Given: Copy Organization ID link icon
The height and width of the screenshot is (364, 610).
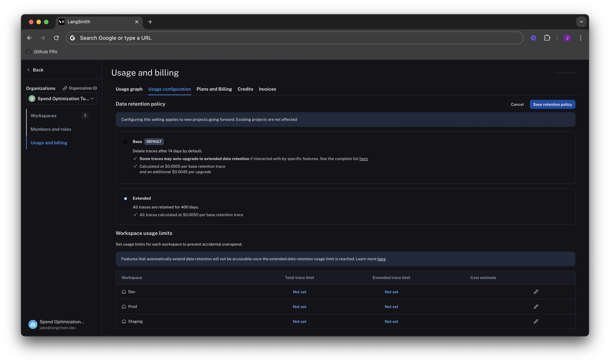Looking at the screenshot, I should pos(65,88).
